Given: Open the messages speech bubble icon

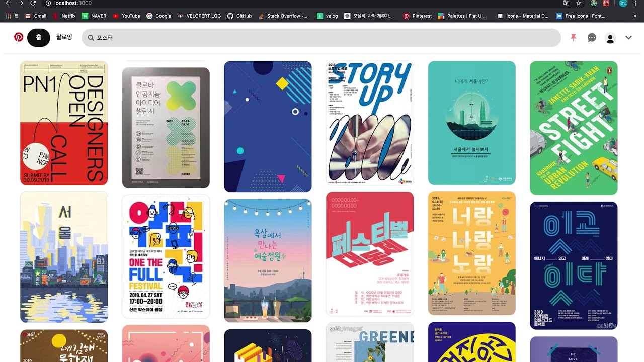Looking at the screenshot, I should 592,38.
